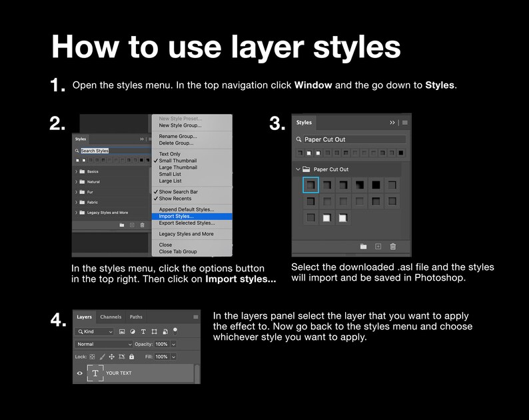Toggle lock image pixels brush icon

pyautogui.click(x=102, y=357)
